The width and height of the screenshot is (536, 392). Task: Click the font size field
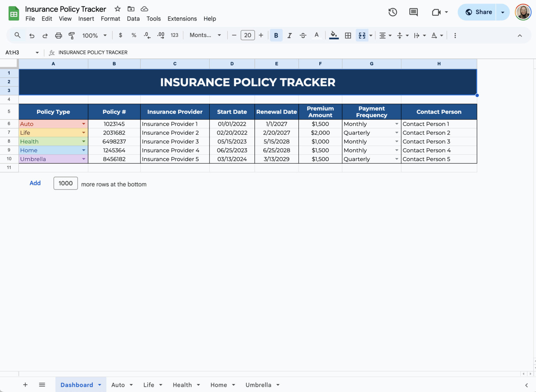pyautogui.click(x=248, y=35)
